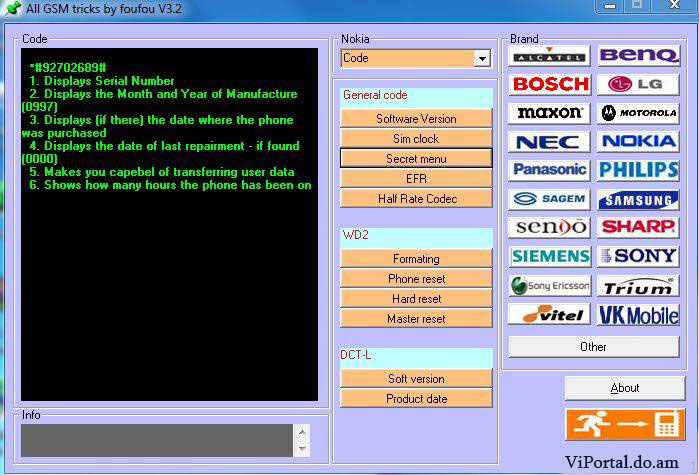Click the Secret menu button

pos(416,159)
